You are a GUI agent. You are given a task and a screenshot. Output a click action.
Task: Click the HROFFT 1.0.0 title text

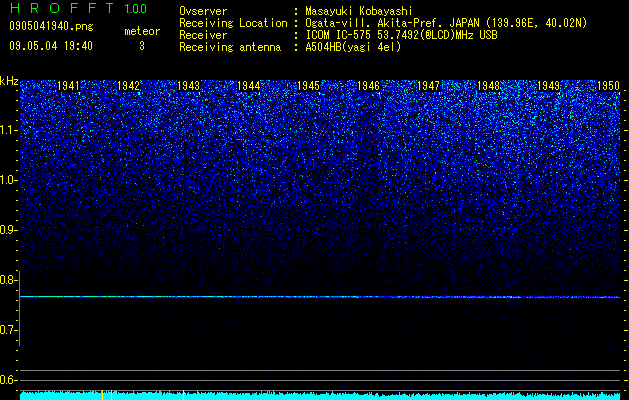tap(78, 8)
